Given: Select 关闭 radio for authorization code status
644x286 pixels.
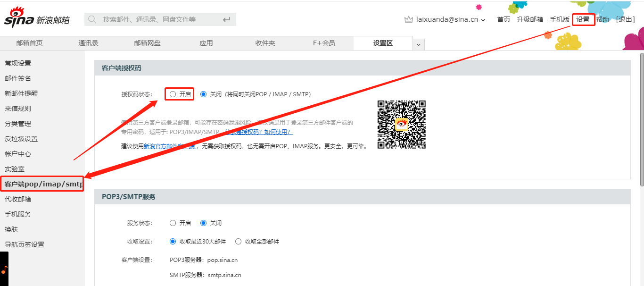Looking at the screenshot, I should tap(204, 94).
